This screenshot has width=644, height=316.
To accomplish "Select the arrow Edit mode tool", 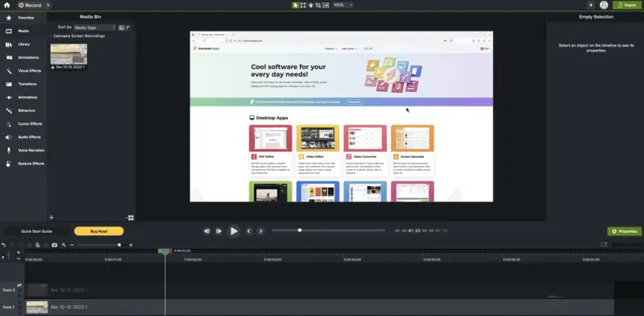I will click(295, 5).
